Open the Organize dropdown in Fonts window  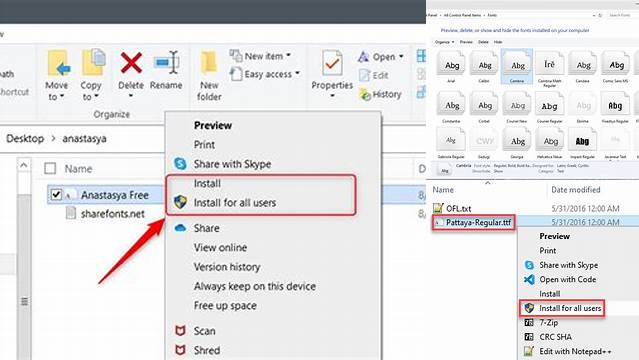click(444, 42)
